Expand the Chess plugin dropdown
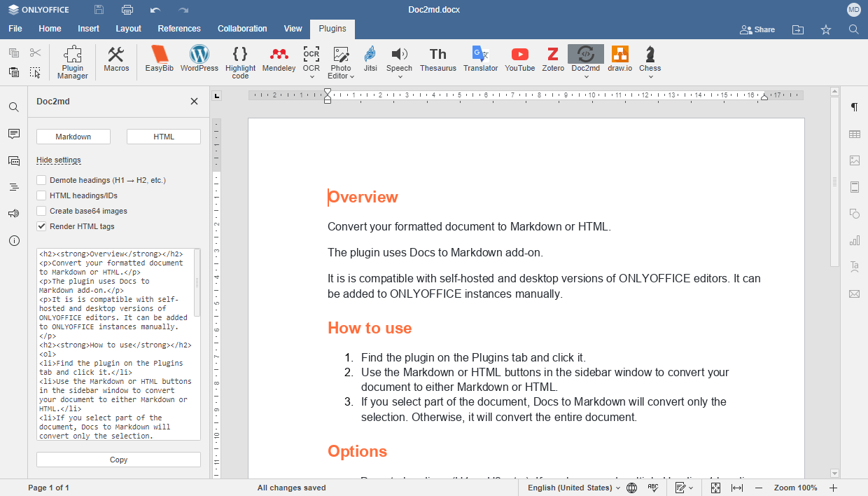Image resolution: width=868 pixels, height=496 pixels. point(650,76)
